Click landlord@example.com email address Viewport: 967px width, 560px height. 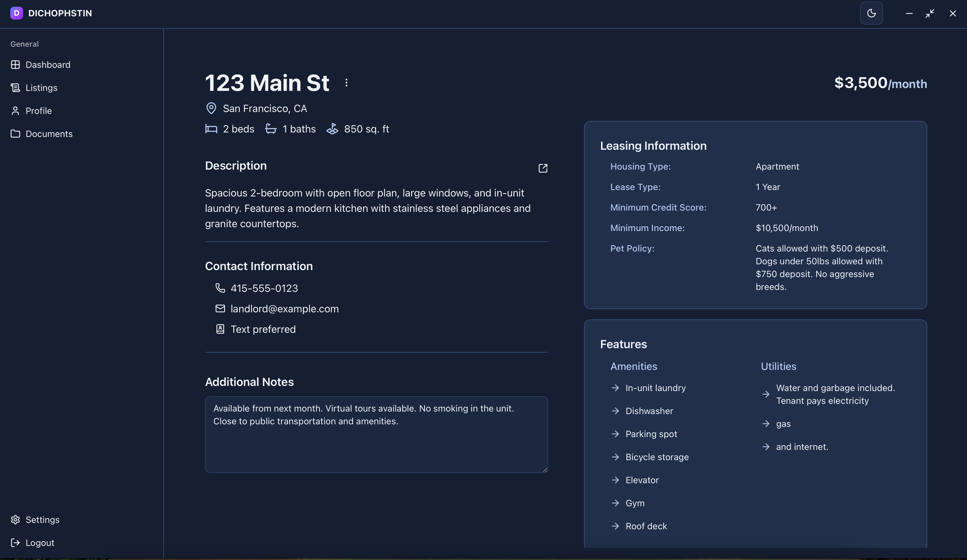[x=284, y=308]
